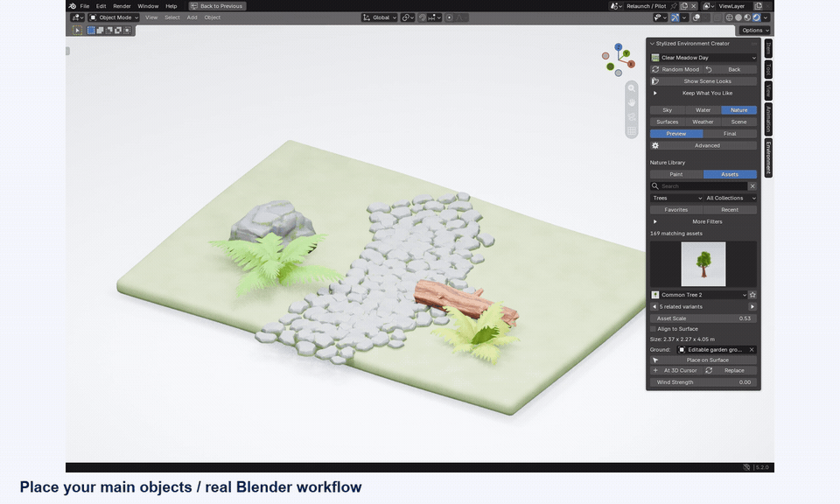The height and width of the screenshot is (504, 840).
Task: Switch to Nature tab
Action: pos(738,110)
